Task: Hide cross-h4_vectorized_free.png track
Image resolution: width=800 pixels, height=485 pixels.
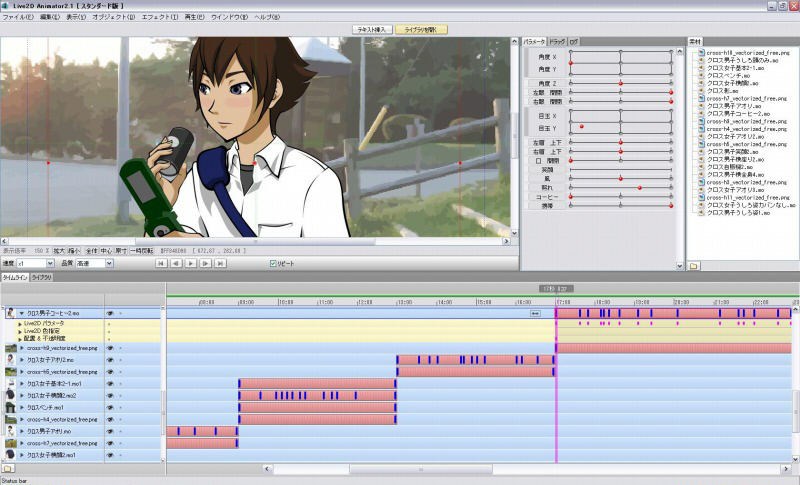Action: (x=109, y=419)
